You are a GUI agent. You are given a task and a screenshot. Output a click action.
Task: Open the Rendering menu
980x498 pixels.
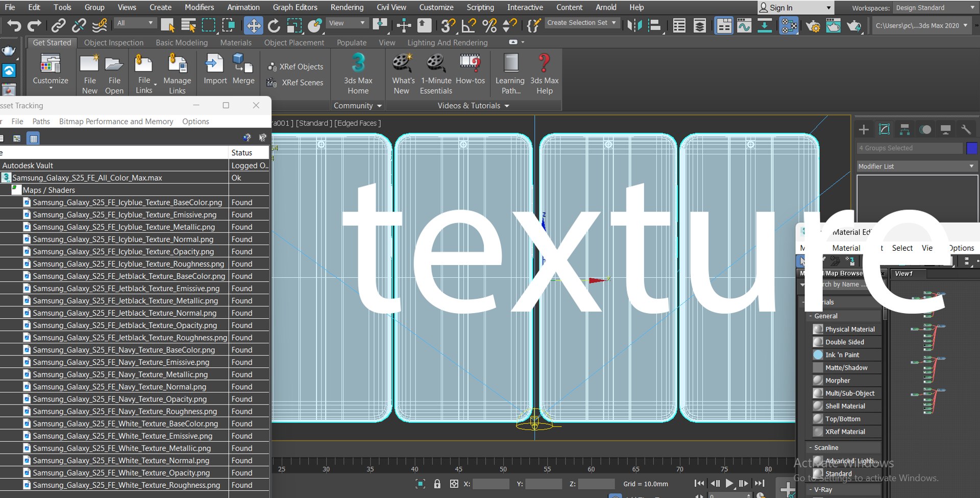(347, 7)
